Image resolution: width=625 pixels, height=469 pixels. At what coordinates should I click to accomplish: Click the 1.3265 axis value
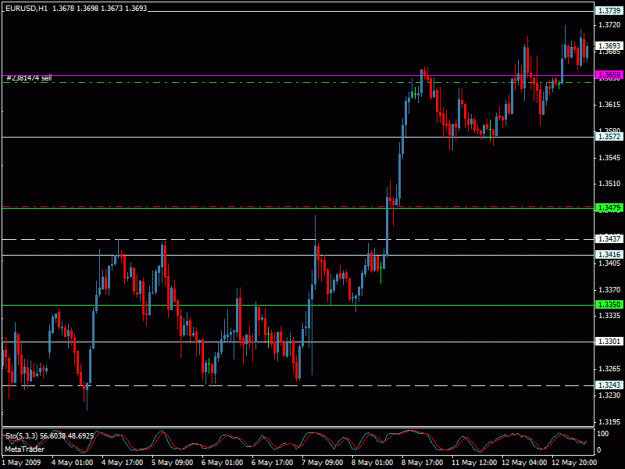tap(609, 369)
